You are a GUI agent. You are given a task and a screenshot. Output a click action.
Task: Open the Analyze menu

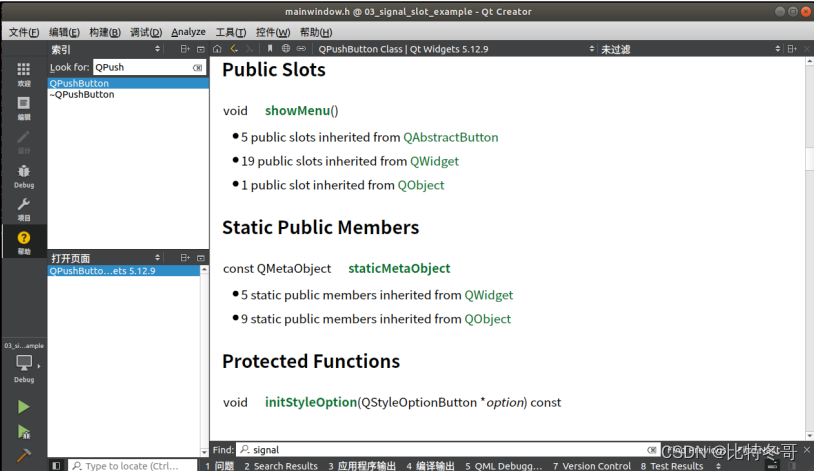188,32
